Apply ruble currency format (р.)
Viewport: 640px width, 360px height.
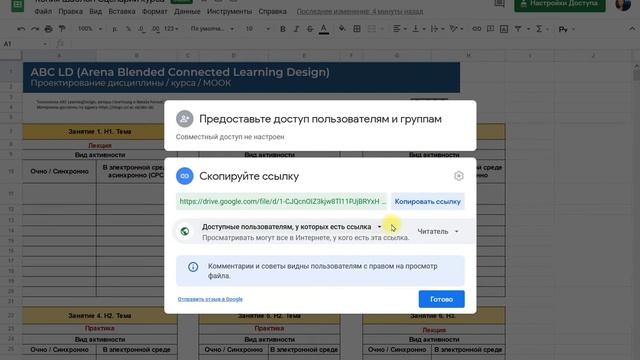[x=115, y=29]
